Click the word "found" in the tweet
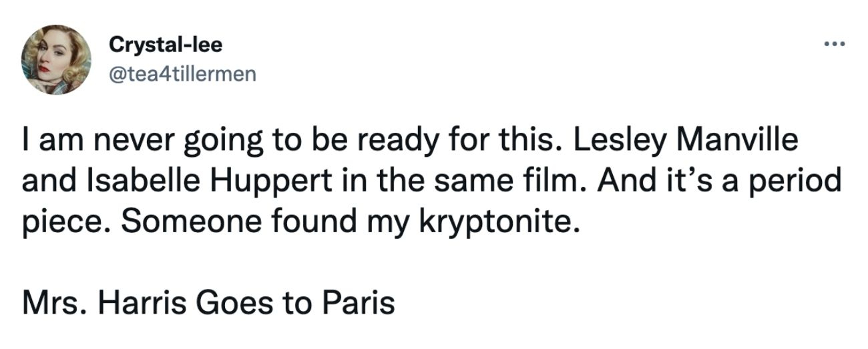This screenshot has height=349, width=868. tap(314, 221)
